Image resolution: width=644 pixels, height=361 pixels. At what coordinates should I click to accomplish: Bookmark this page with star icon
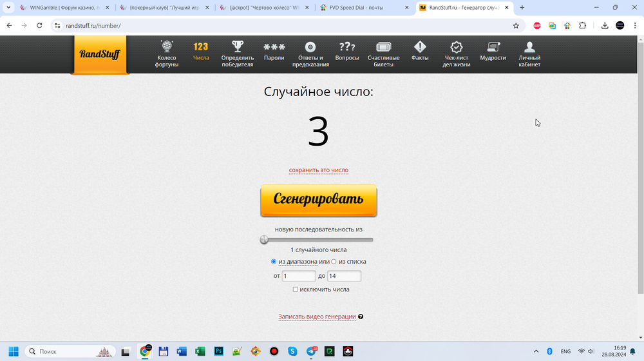[516, 26]
